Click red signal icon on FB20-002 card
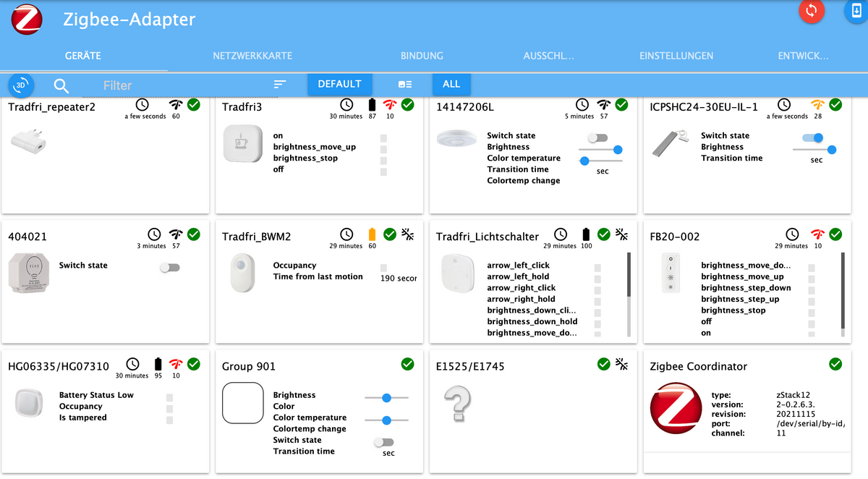This screenshot has height=479, width=868. pos(818,234)
